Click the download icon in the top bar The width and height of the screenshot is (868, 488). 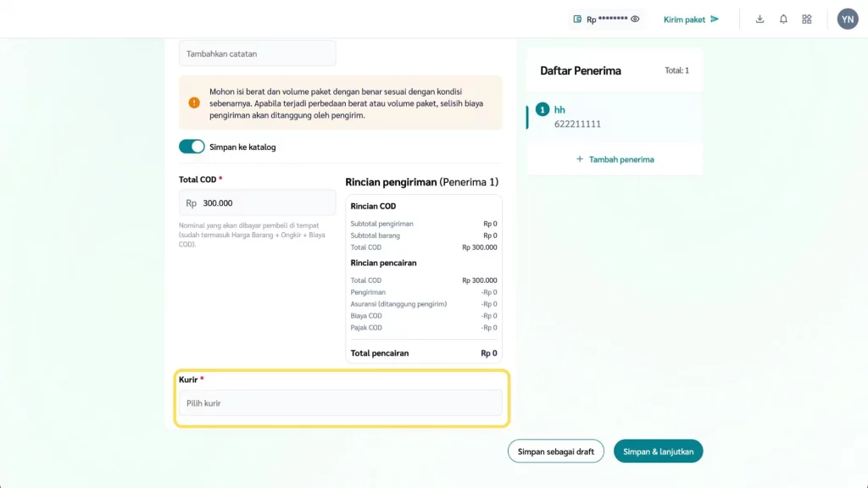tap(759, 19)
